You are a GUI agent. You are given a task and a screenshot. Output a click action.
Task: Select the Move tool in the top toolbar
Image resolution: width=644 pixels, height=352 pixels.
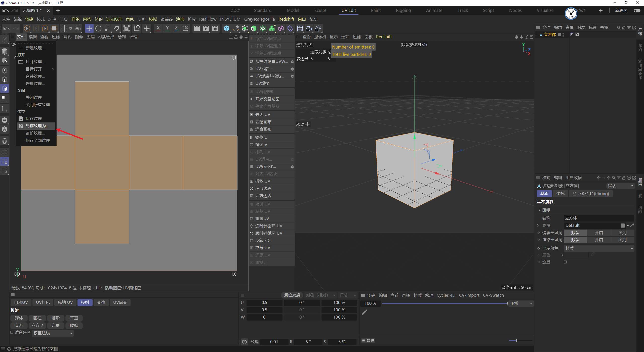click(x=89, y=28)
